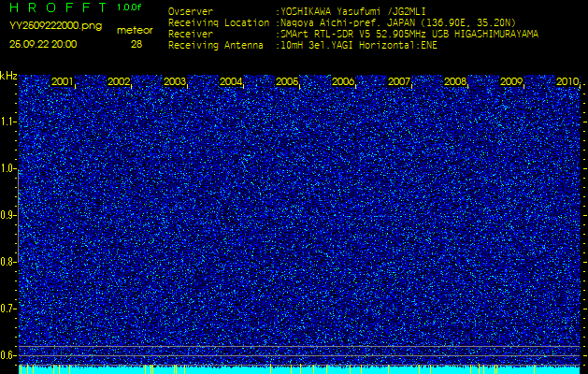Click the kHz axis unit label

(x=8, y=76)
